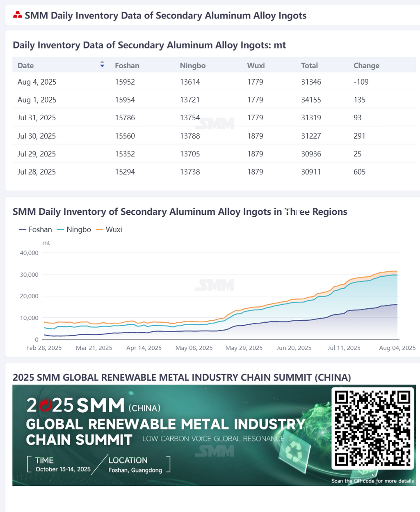
Task: Select the Aug 1, 2025 date cell
Action: [37, 100]
